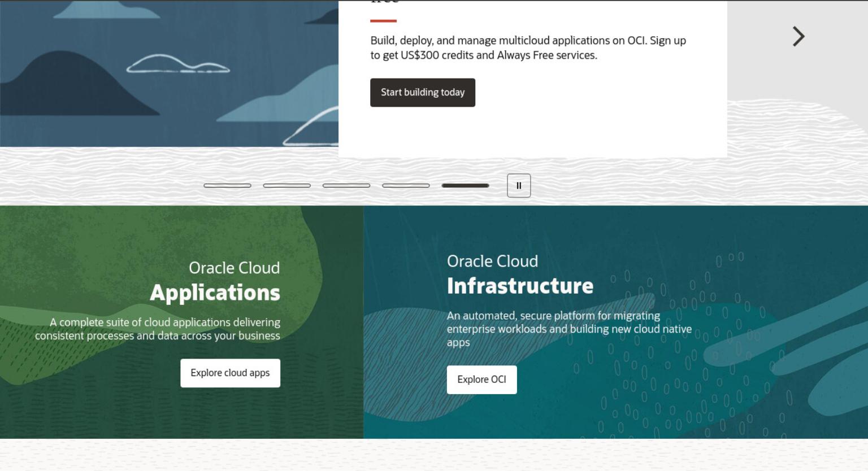
Task: Click the text mentioning US$300 credits
Action: point(528,48)
